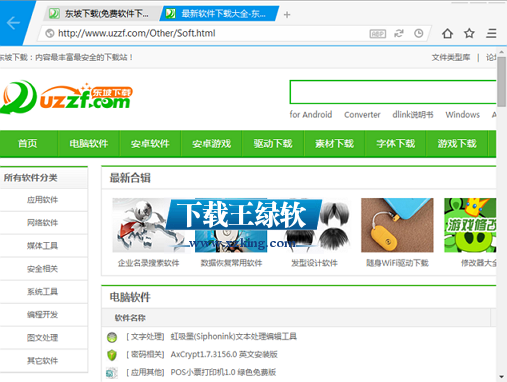Click the 发型设计软件 caption link
The image size is (507, 382).
point(314,263)
